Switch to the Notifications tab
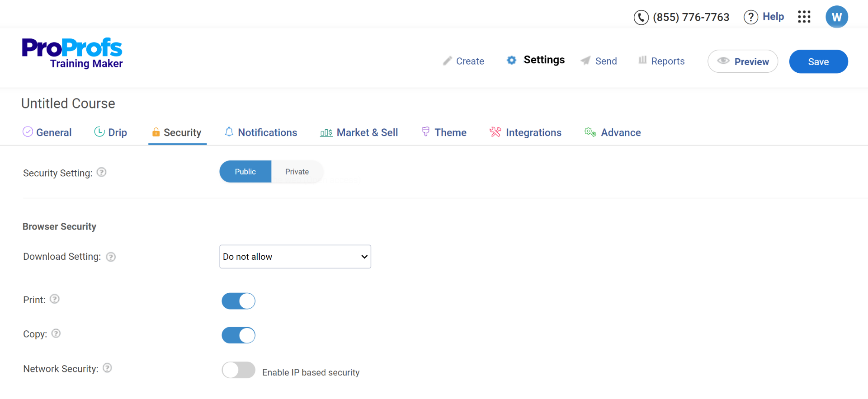This screenshot has width=868, height=399. click(261, 132)
